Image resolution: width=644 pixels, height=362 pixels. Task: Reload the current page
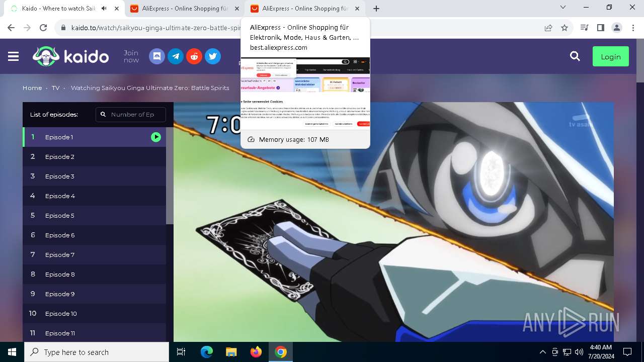(43, 28)
